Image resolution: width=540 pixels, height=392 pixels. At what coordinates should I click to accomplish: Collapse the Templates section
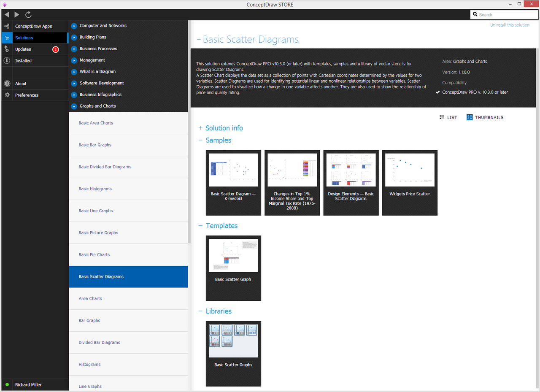200,226
